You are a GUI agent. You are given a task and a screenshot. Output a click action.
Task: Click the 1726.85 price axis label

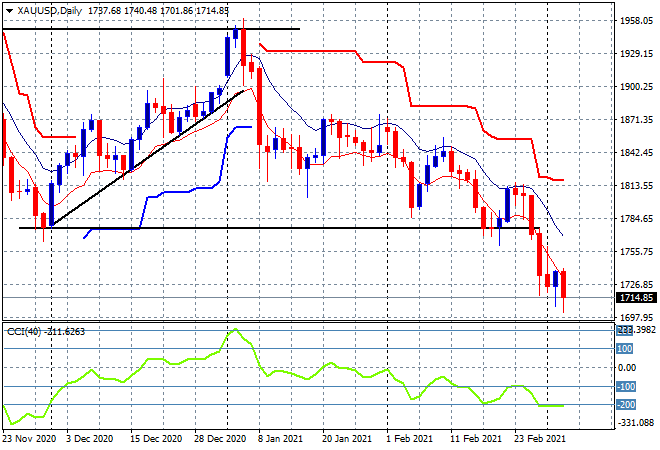pyautogui.click(x=636, y=285)
